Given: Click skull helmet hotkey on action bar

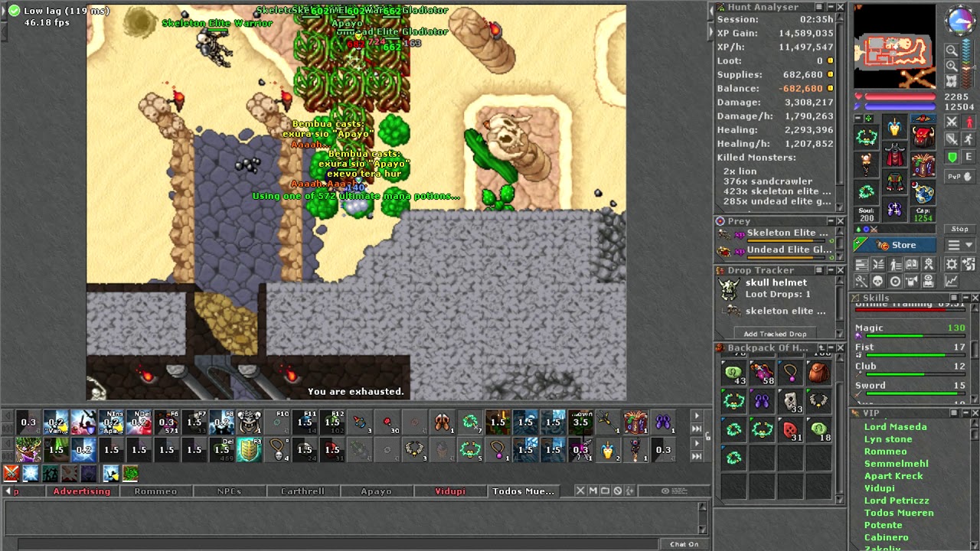Looking at the screenshot, I should pyautogui.click(x=249, y=422).
